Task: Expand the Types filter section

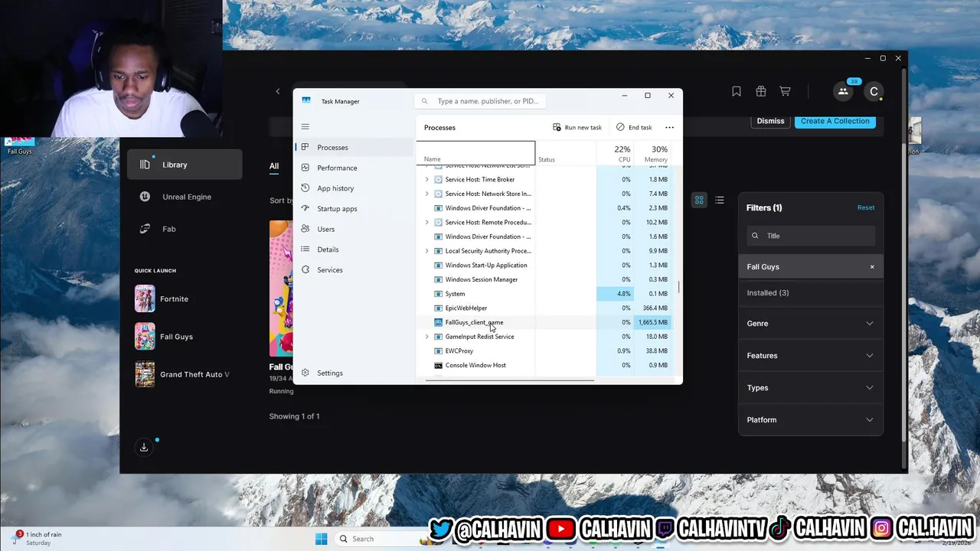Action: (811, 388)
